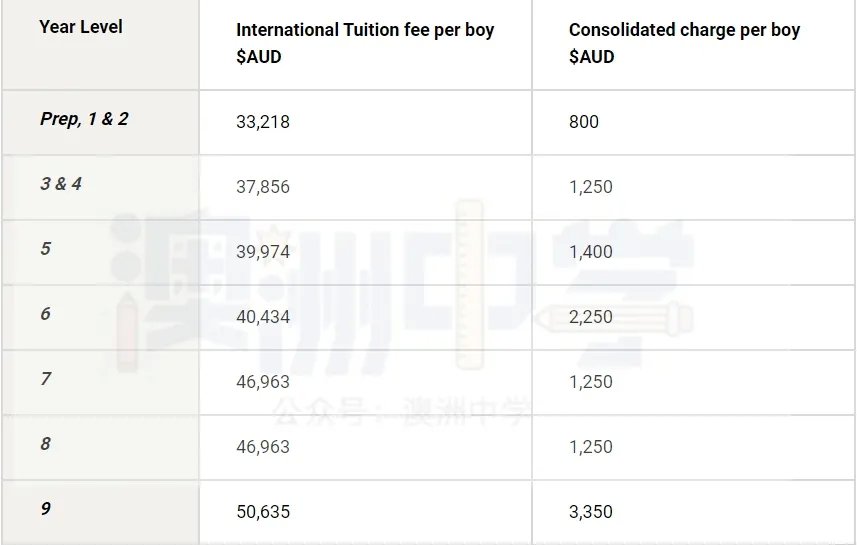Click the 40,434 tuition fee cell
This screenshot has width=857, height=545.
[263, 317]
